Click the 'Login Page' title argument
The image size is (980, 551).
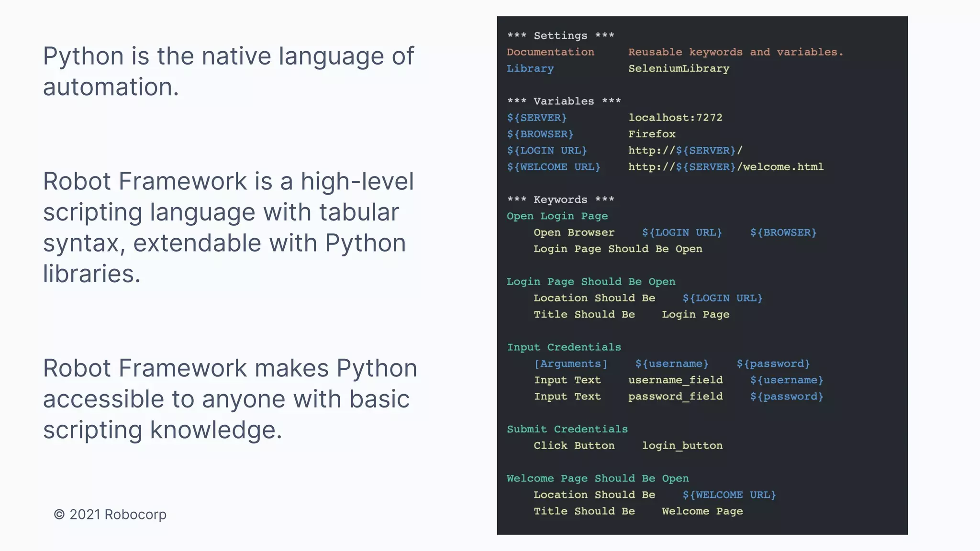pos(695,314)
